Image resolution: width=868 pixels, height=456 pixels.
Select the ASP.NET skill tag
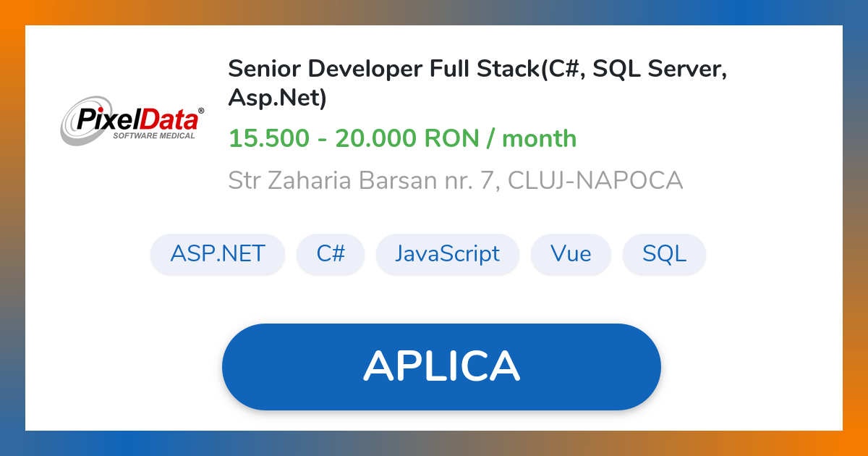[x=217, y=254]
